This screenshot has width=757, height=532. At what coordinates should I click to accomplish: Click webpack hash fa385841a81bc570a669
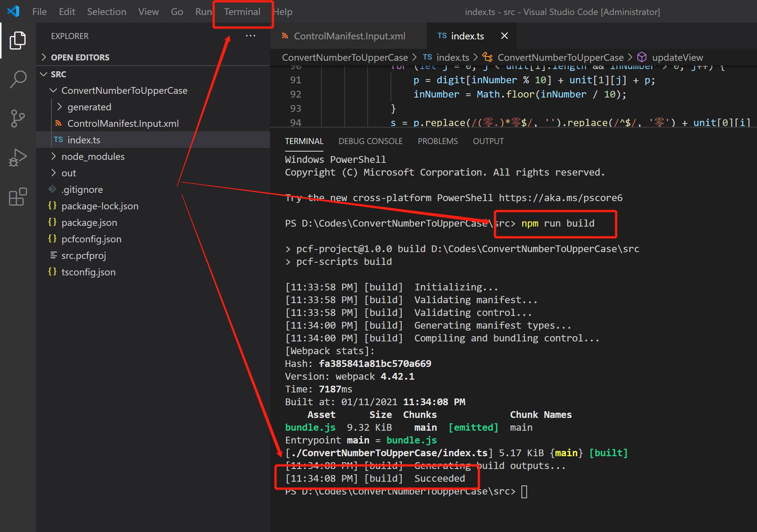coord(375,364)
